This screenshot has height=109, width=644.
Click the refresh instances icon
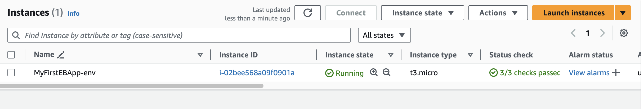pyautogui.click(x=307, y=13)
